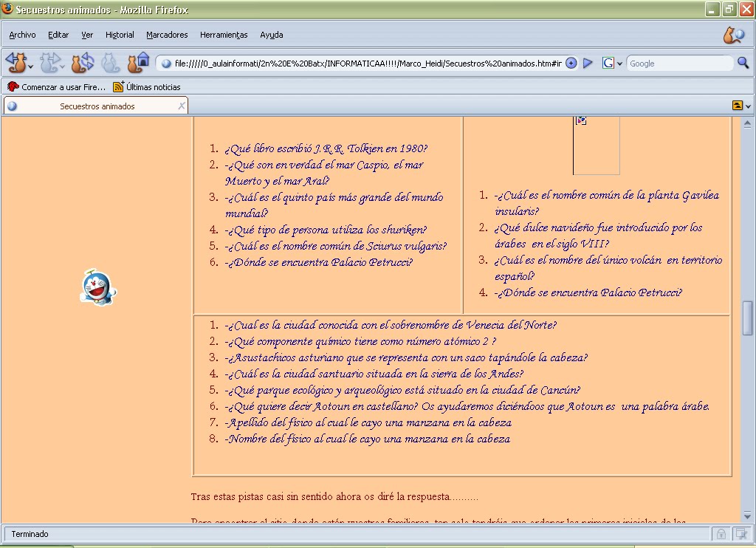Image resolution: width=756 pixels, height=548 pixels.
Task: Click the vertical scrollbar down arrow
Action: (747, 514)
